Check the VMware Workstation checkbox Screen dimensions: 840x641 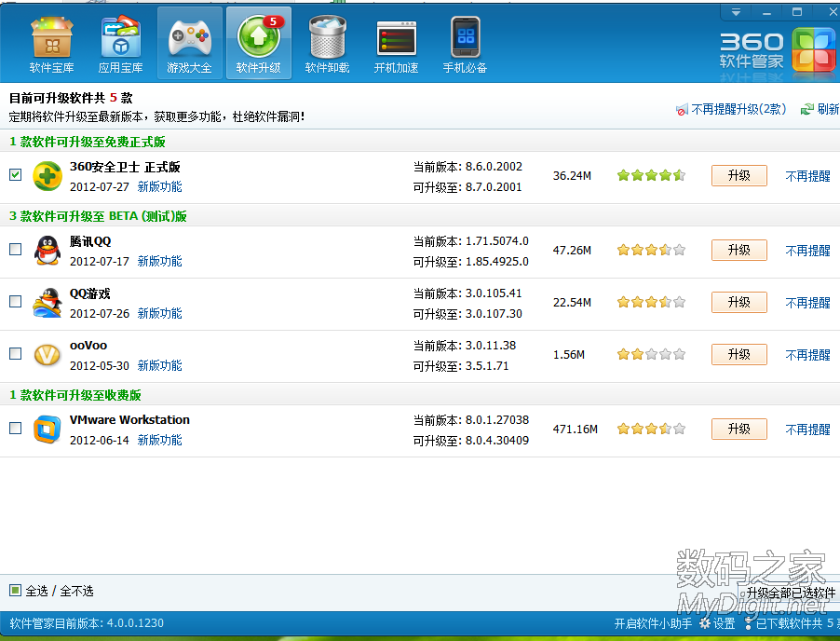point(16,429)
